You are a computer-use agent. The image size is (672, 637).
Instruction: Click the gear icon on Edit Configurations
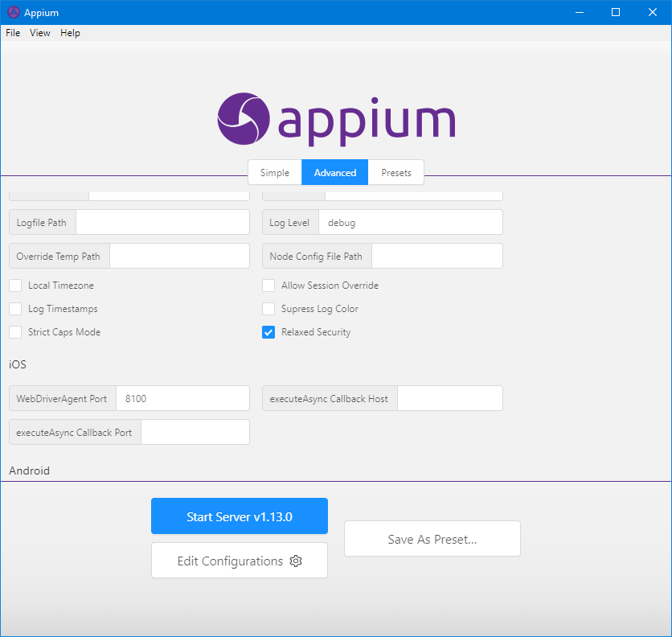[296, 561]
